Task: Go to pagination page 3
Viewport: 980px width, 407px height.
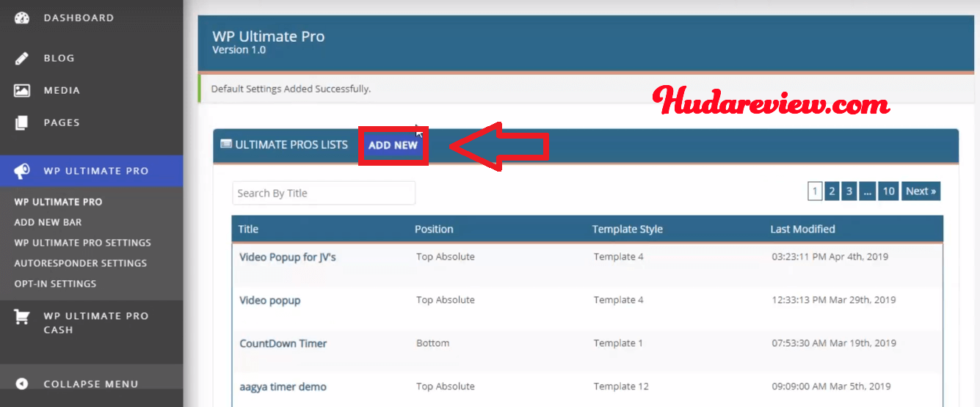Action: [x=849, y=191]
